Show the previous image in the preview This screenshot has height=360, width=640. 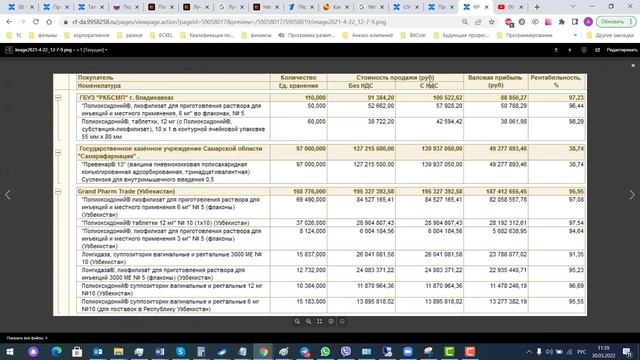pyautogui.click(x=8, y=195)
